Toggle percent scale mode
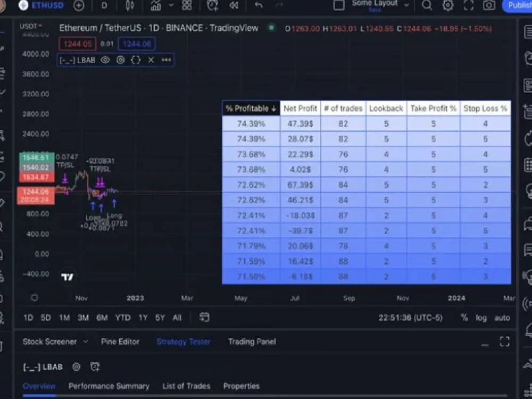Screen dimensions: 532x399 coord(464,318)
